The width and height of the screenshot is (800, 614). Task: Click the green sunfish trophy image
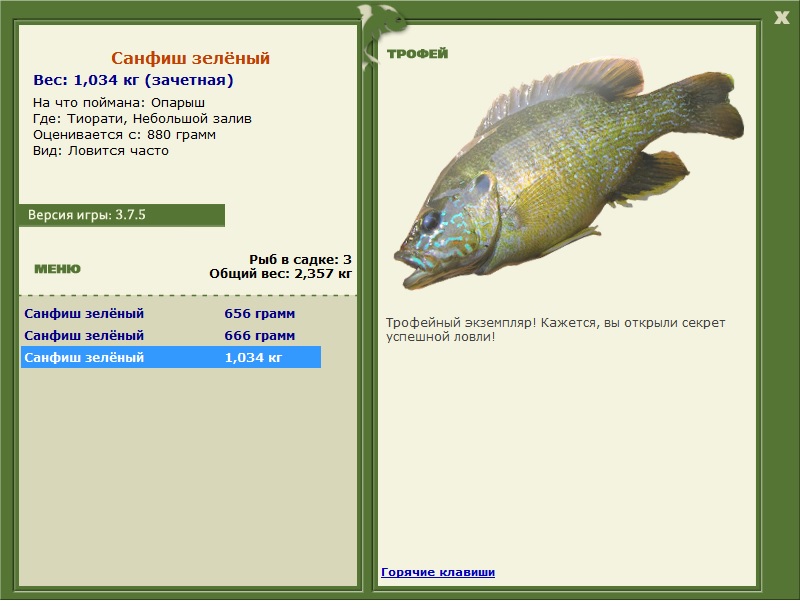[x=568, y=173]
